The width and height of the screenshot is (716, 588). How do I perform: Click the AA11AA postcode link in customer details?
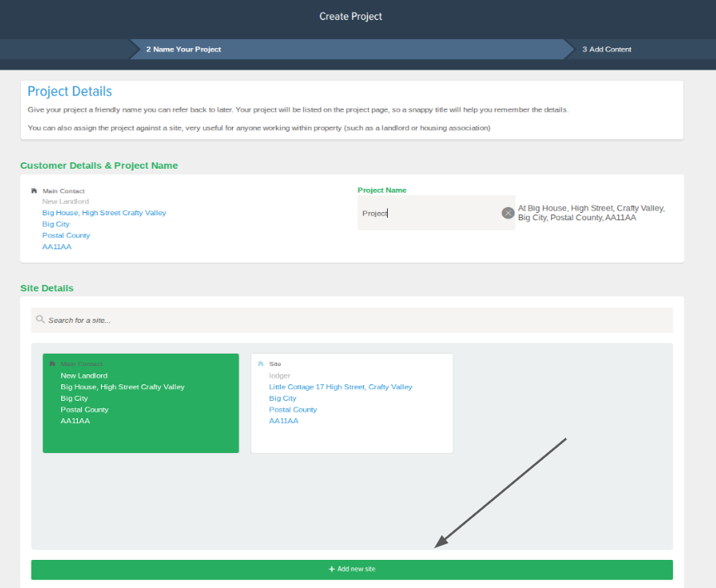pyautogui.click(x=56, y=247)
